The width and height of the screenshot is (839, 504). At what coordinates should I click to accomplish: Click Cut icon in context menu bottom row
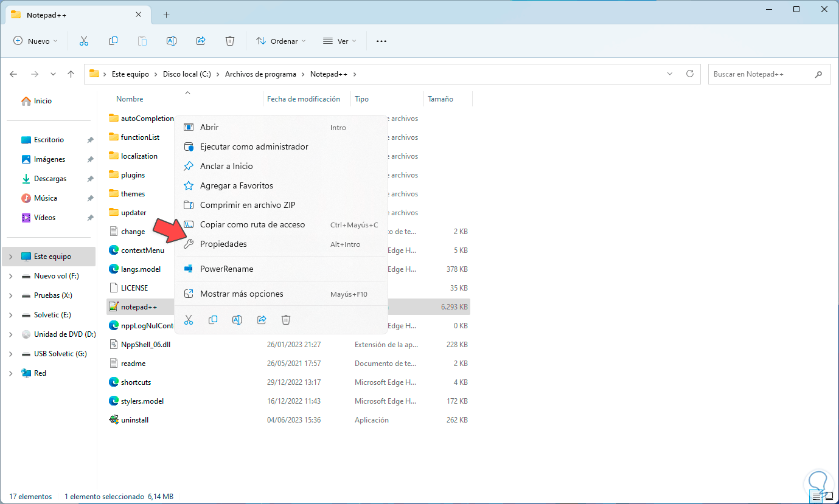click(189, 320)
